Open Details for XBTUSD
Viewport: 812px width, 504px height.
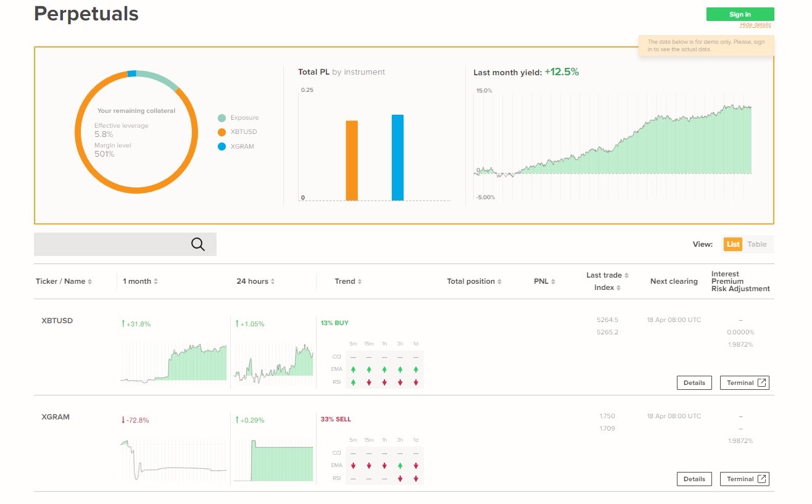(694, 382)
